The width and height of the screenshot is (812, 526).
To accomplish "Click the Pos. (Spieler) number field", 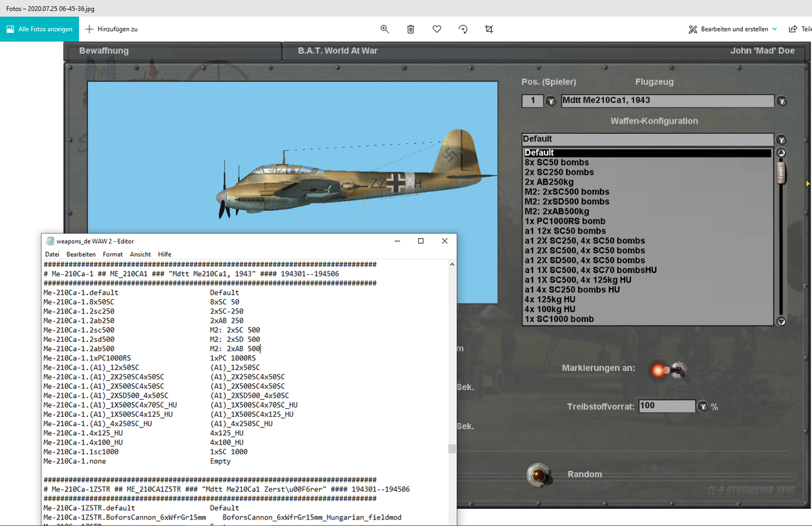I will click(533, 101).
